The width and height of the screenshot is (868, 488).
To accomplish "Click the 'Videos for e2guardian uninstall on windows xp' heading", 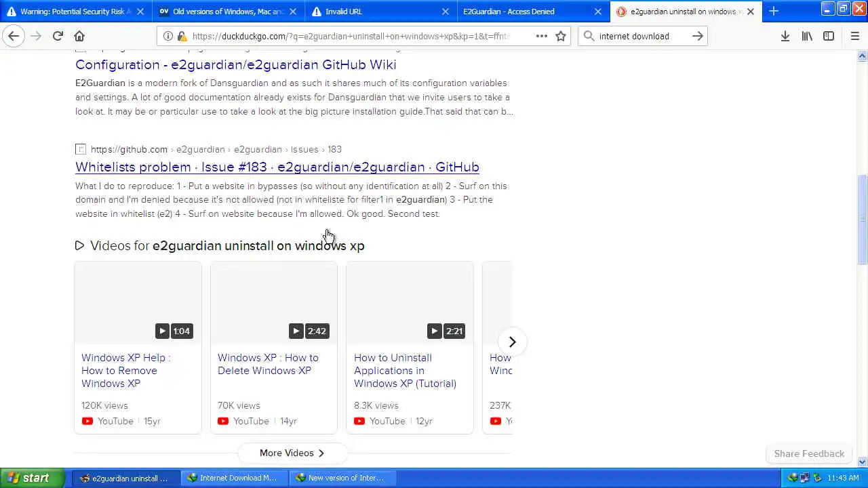I will 227,245.
